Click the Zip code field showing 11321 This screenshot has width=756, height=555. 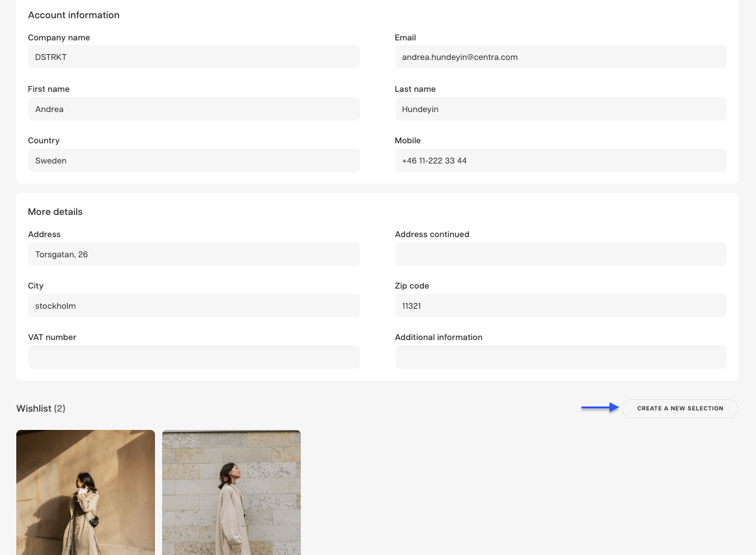[560, 306]
